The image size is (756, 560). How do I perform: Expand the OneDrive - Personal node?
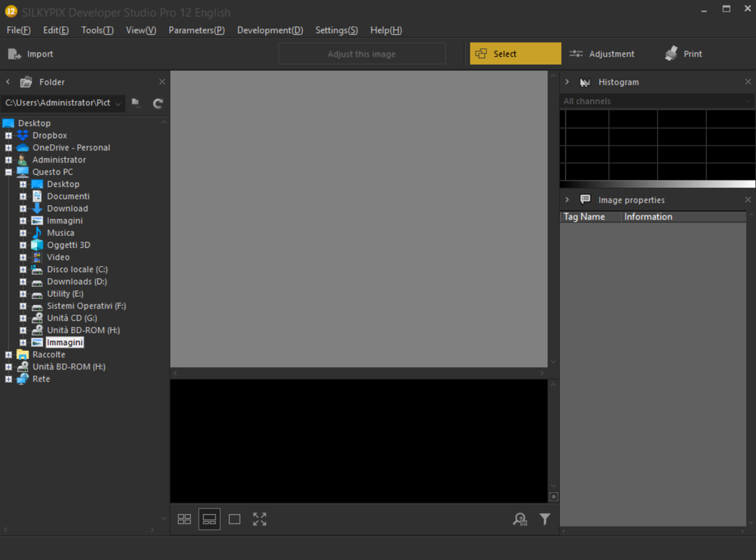(x=8, y=148)
